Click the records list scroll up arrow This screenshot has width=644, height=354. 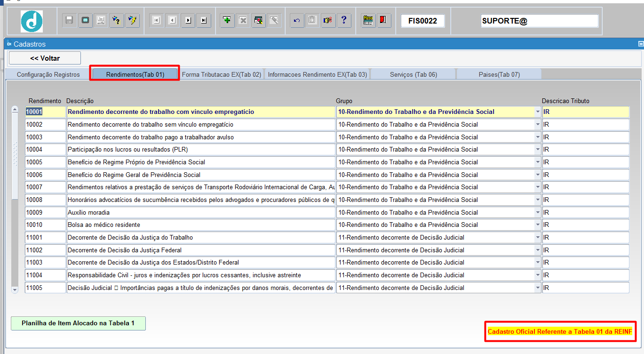point(15,111)
